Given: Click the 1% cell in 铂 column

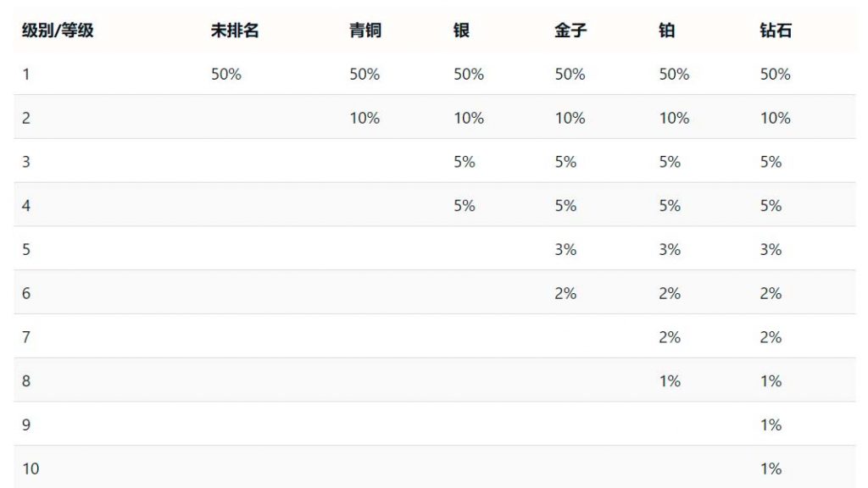Looking at the screenshot, I should coord(670,381).
